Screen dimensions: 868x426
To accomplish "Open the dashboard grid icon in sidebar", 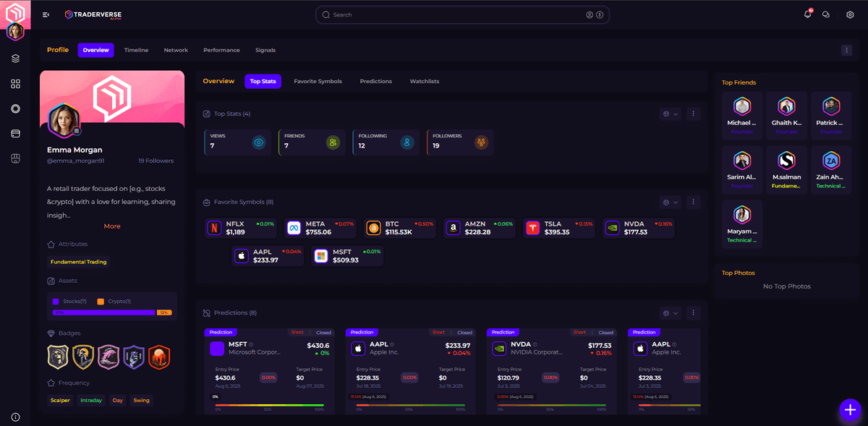I will [x=15, y=84].
